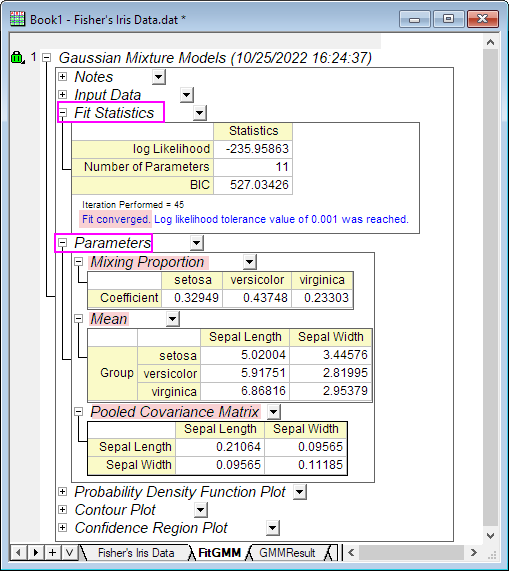The height and width of the screenshot is (571, 509).
Task: Open the Contour Plot dropdown arrow
Action: pos(201,510)
